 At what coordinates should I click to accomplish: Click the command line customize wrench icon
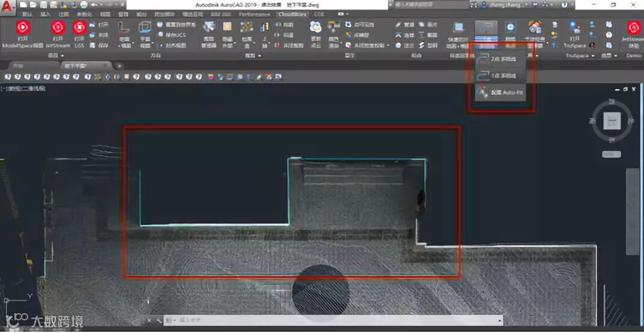coord(158,320)
